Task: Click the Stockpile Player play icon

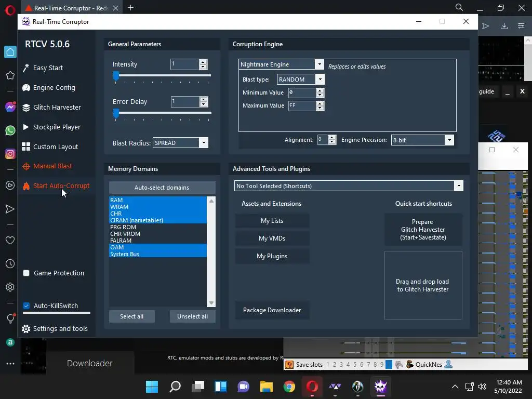Action: pos(26,127)
